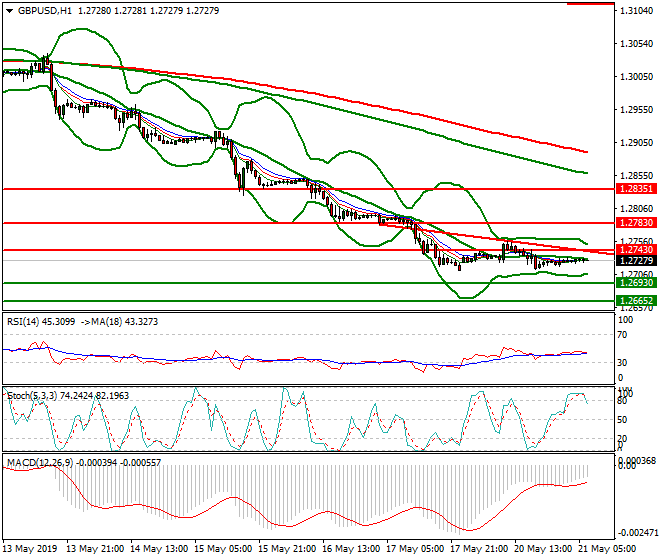This screenshot has height=560, width=660.
Task: Click the 15 May 05:00 time label
Action: (223, 549)
